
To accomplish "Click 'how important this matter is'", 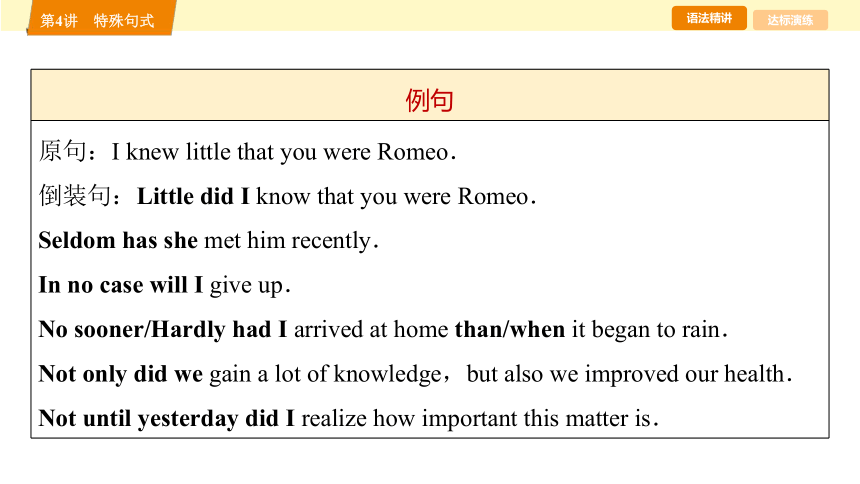I will (x=511, y=419).
